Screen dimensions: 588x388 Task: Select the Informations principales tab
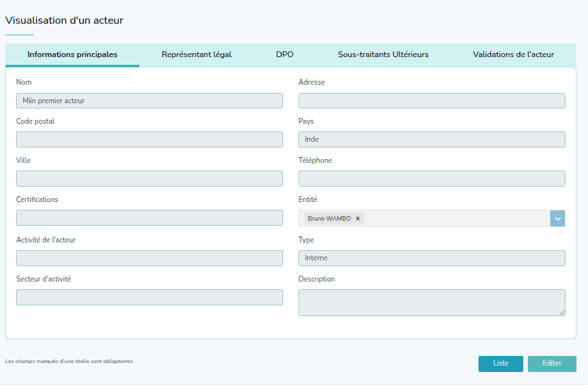point(72,55)
